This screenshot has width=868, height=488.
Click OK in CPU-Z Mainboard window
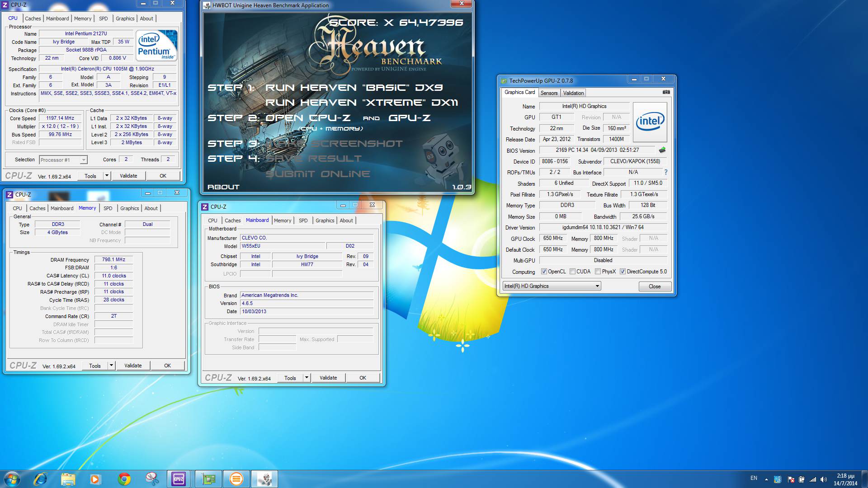click(363, 378)
